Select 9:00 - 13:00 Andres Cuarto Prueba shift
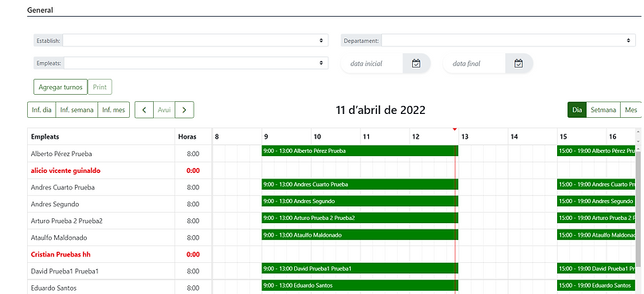 click(359, 184)
